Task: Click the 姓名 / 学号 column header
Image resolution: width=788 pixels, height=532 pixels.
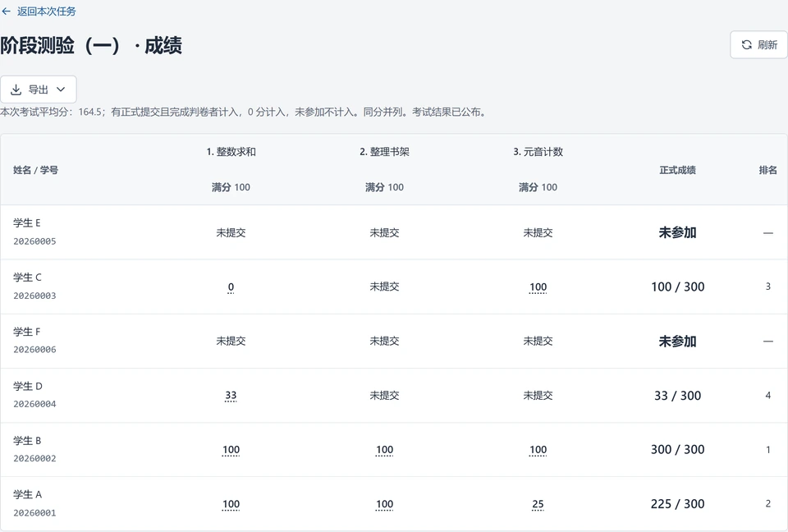Action: [35, 170]
